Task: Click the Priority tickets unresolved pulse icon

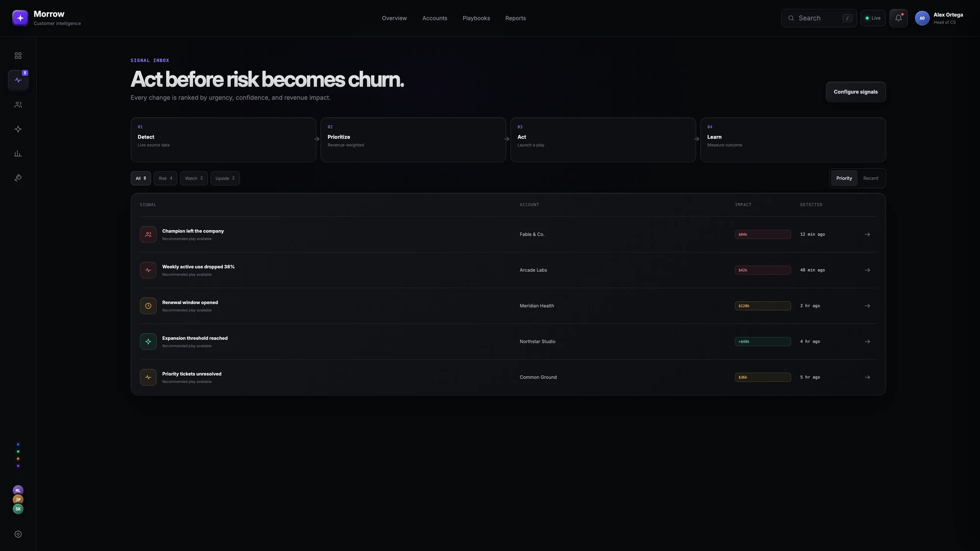Action: tap(148, 378)
